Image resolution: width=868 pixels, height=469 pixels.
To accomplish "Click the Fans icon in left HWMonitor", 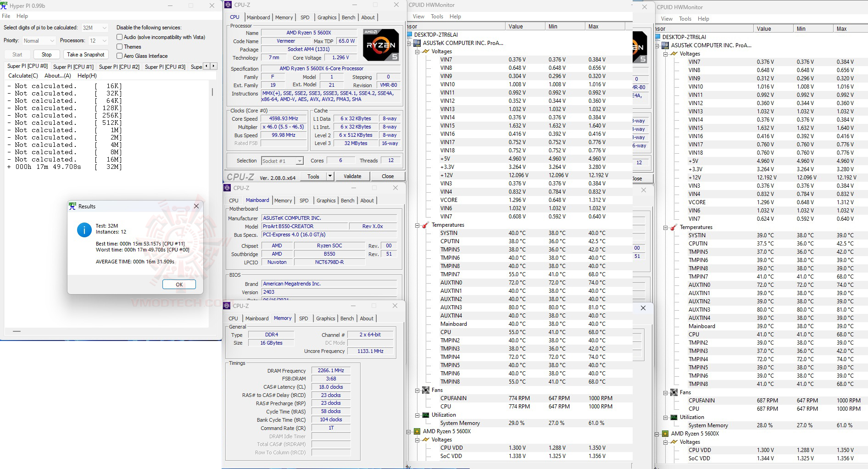I will pyautogui.click(x=426, y=390).
